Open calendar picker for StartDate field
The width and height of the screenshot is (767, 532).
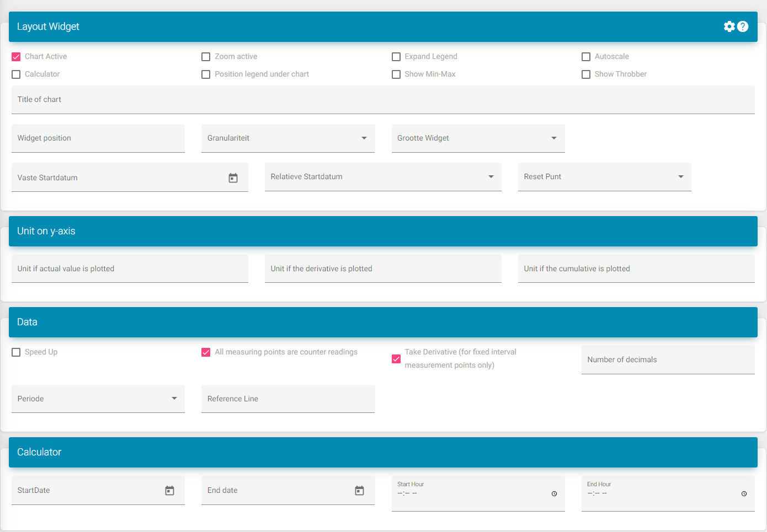[169, 491]
